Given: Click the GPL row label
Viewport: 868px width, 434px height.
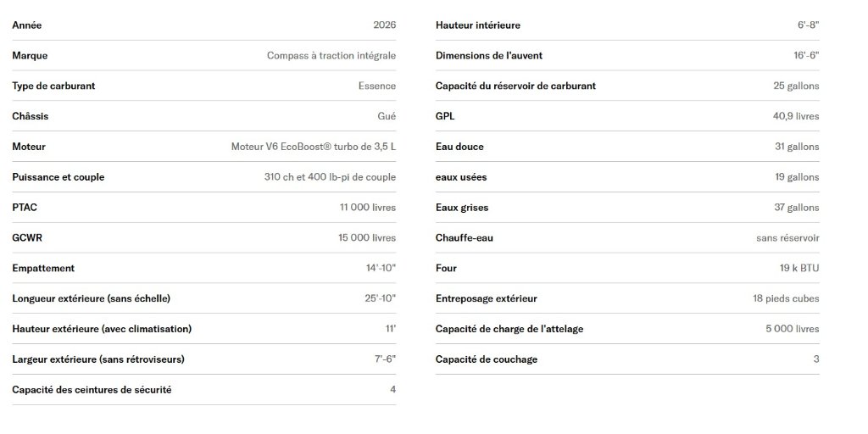Looking at the screenshot, I should pos(445,116).
